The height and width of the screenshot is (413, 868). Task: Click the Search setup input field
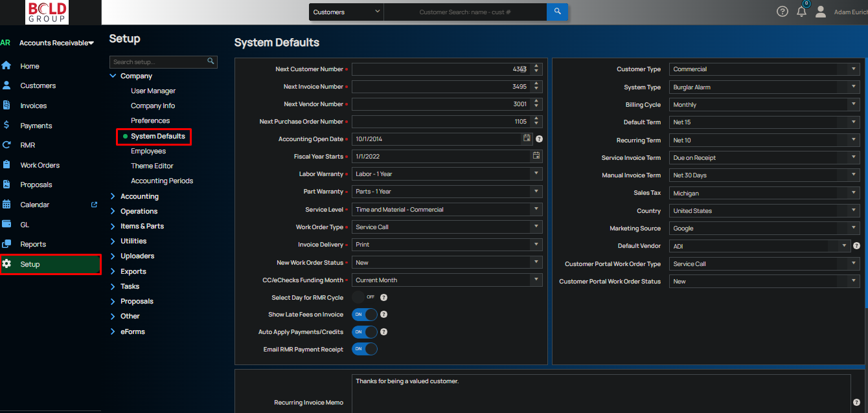(158, 62)
